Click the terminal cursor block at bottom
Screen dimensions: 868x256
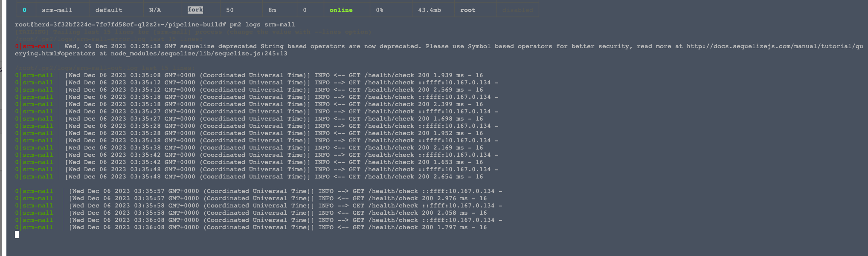pos(17,234)
